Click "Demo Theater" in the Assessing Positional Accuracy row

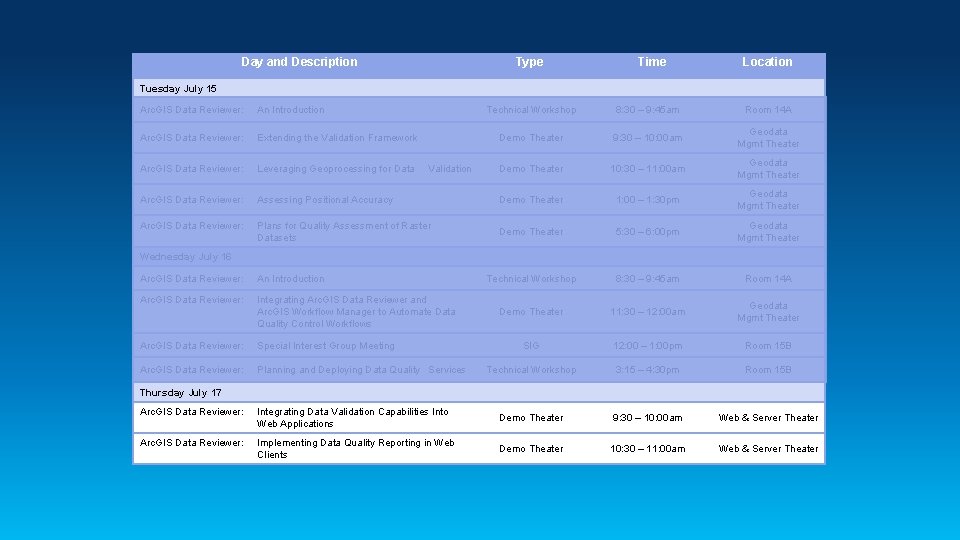click(x=531, y=200)
